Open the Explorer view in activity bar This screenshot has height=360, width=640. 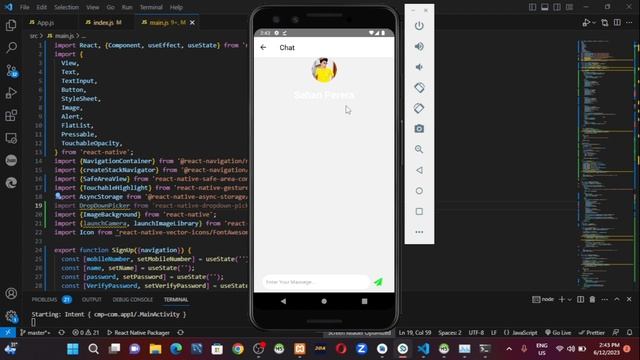coord(11,25)
